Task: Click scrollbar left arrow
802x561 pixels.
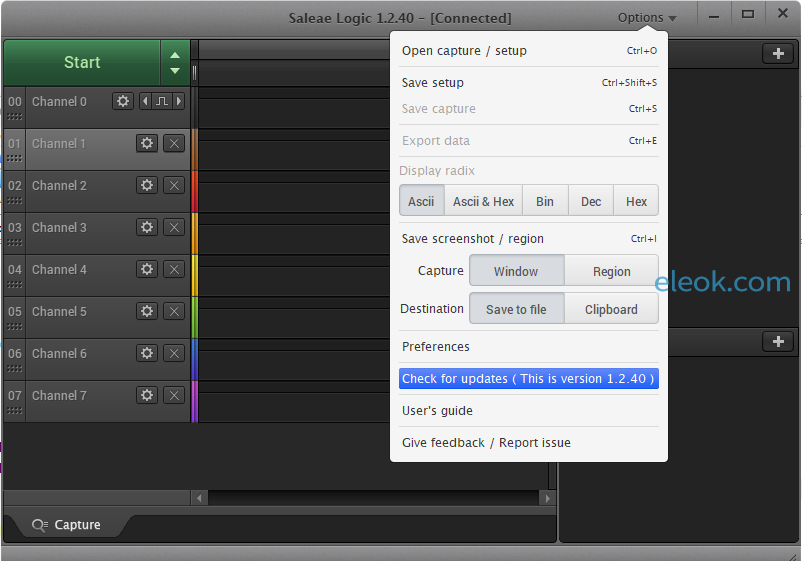Action: click(x=199, y=498)
